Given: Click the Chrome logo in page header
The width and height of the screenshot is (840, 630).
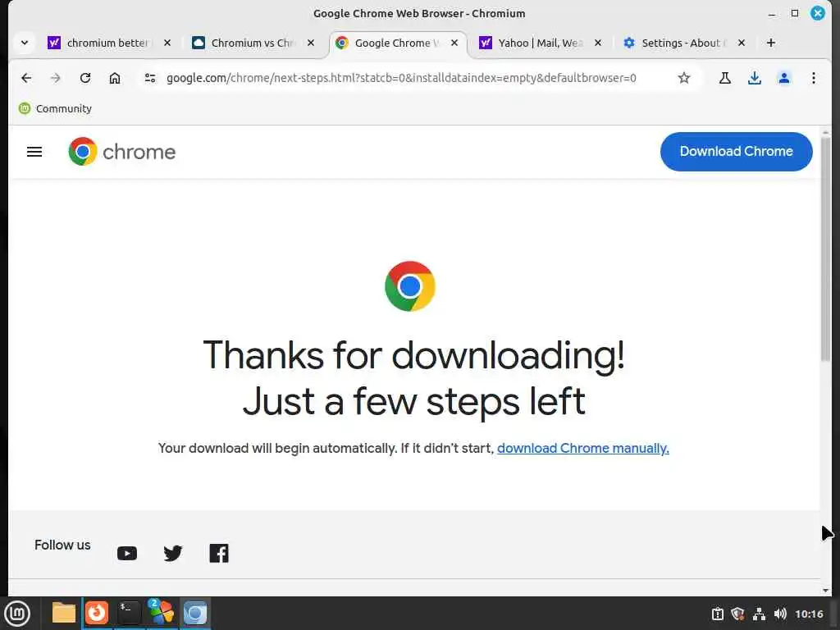Looking at the screenshot, I should tap(121, 152).
